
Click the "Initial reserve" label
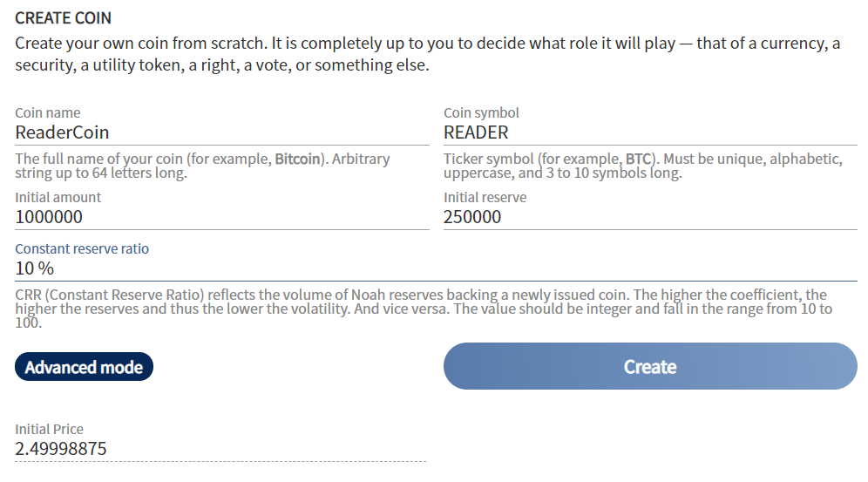coord(485,198)
